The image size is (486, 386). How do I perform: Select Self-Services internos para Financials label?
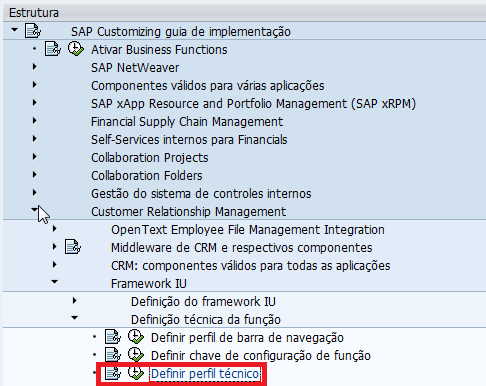coord(189,140)
